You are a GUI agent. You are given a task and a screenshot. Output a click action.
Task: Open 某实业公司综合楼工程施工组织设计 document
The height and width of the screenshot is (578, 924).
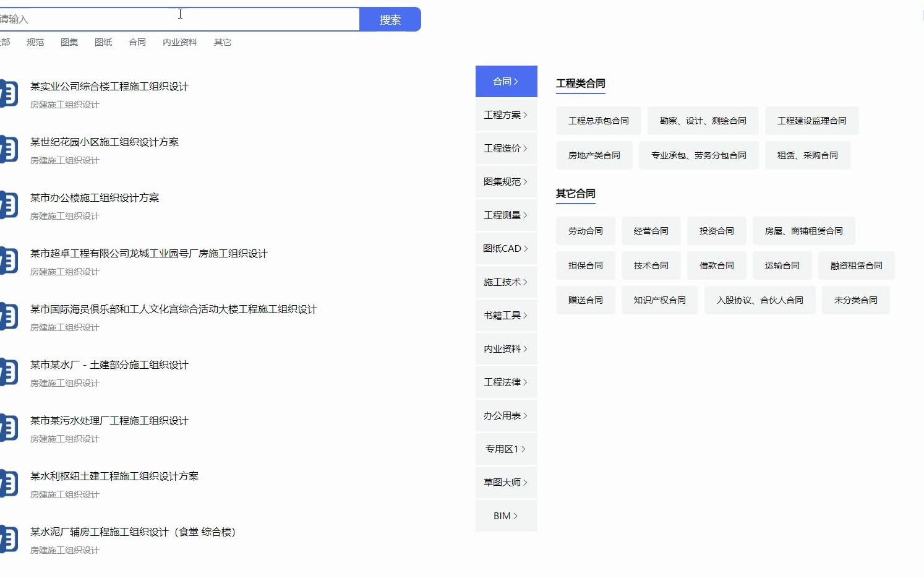click(109, 87)
